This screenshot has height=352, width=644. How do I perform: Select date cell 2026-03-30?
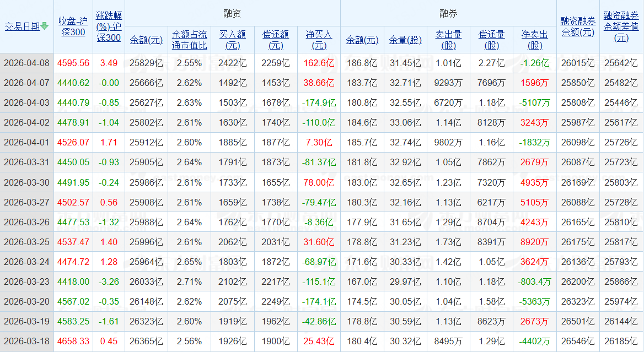(26, 182)
